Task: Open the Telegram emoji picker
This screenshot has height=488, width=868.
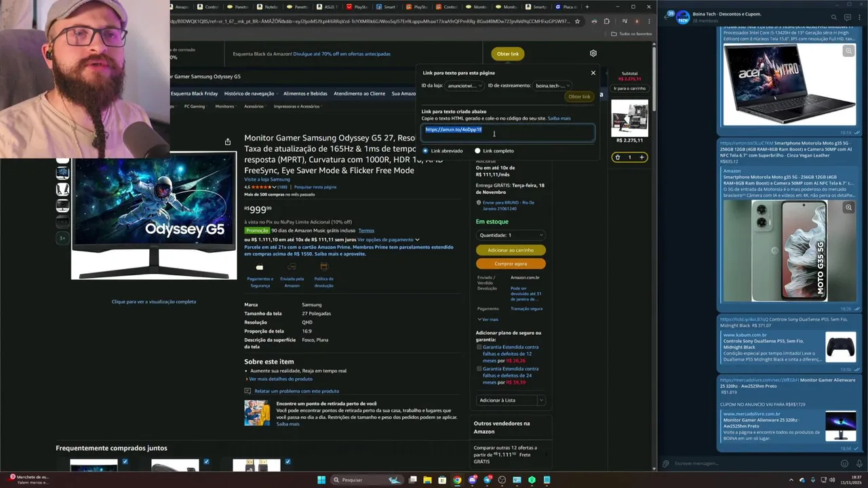Action: coord(844,464)
